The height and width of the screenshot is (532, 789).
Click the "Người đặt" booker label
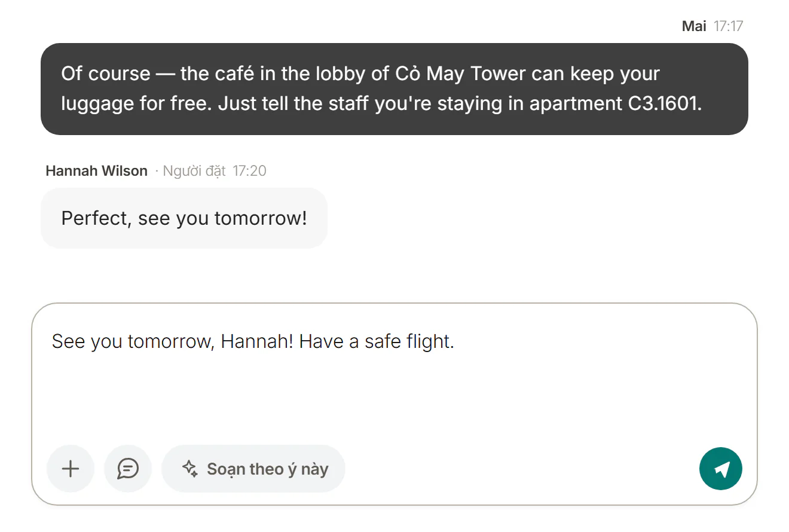pyautogui.click(x=194, y=171)
